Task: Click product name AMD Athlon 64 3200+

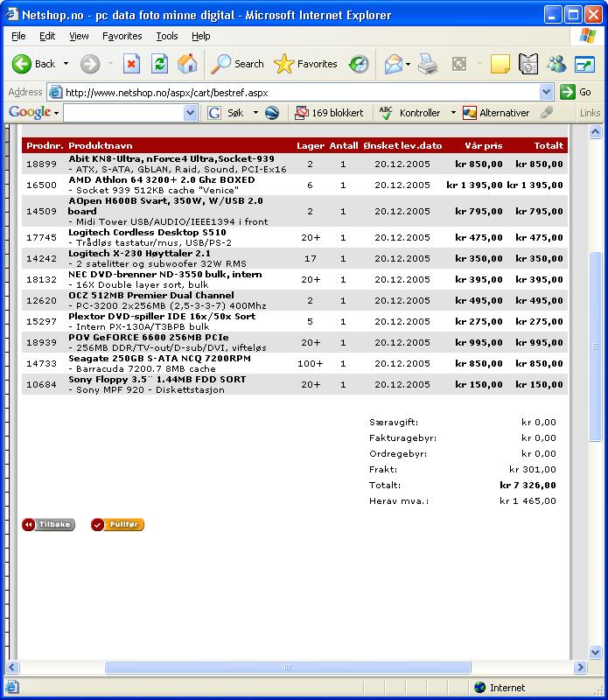Action: 162,180
